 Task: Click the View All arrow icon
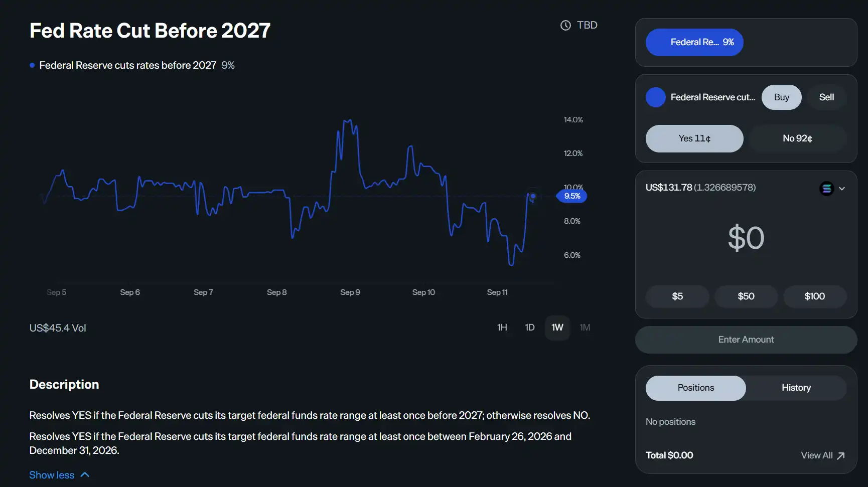841,456
